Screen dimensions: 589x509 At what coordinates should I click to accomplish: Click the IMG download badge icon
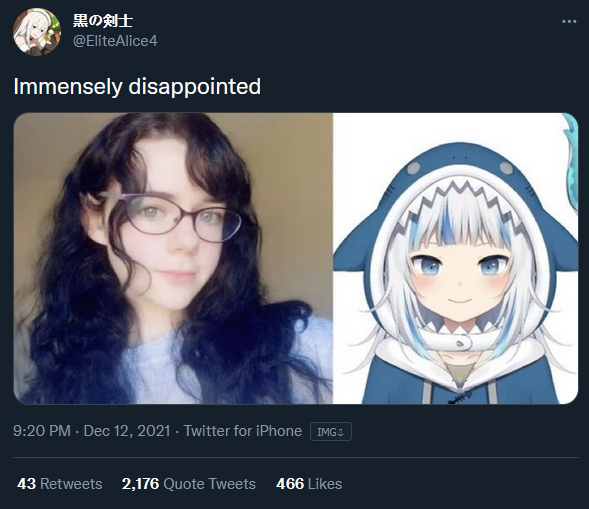(331, 432)
